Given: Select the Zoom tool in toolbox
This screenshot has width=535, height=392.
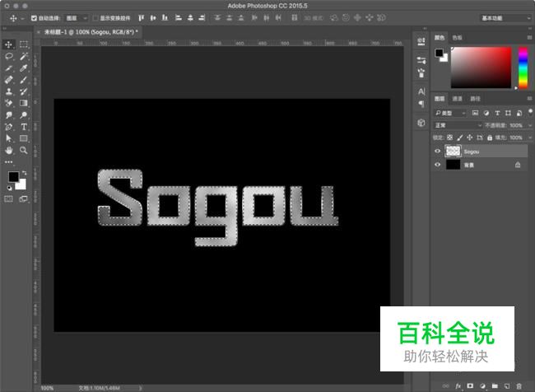Looking at the screenshot, I should (x=24, y=151).
